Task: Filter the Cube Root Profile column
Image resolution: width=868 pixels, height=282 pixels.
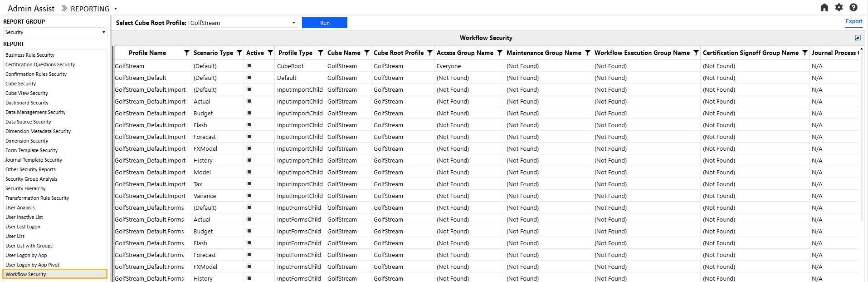Action: 430,53
